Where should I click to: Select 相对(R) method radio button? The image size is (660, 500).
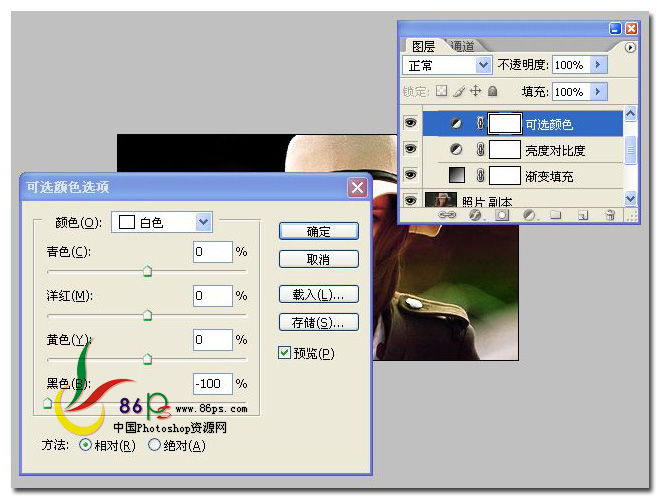click(85, 445)
